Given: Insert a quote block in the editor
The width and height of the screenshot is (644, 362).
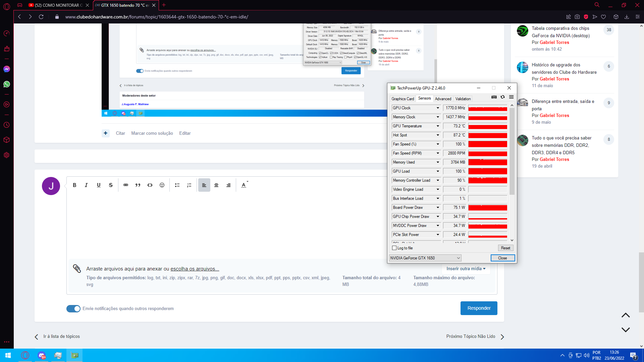Looking at the screenshot, I should (x=138, y=185).
